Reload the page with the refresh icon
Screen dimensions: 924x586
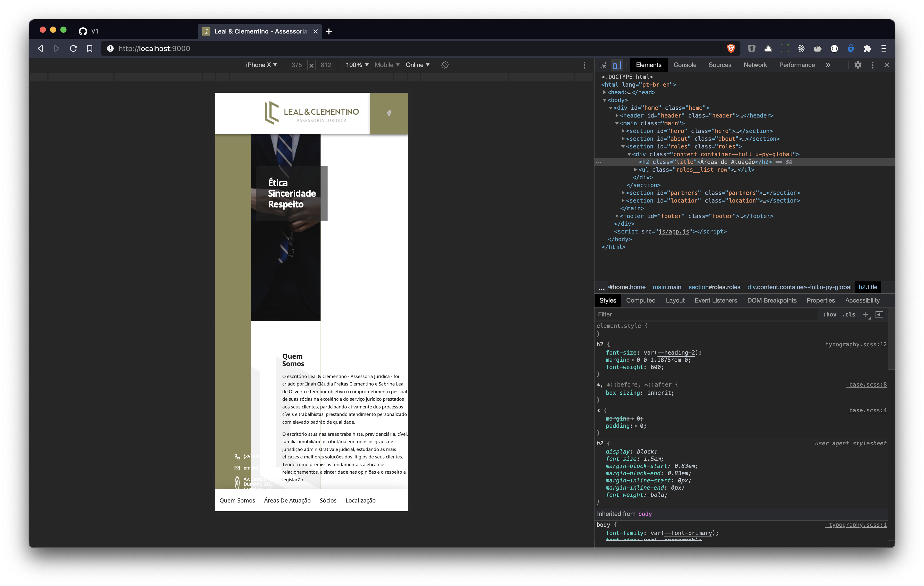pos(73,48)
